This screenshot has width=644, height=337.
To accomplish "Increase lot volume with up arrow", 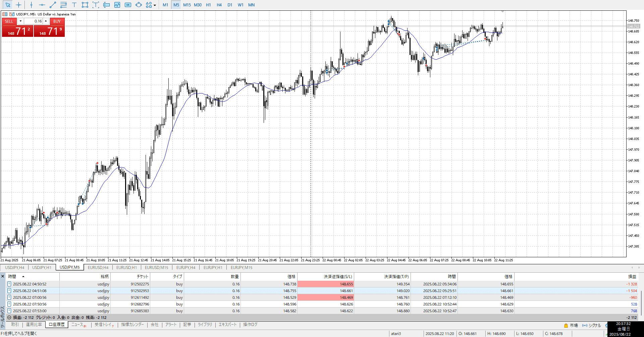I will pyautogui.click(x=46, y=21).
